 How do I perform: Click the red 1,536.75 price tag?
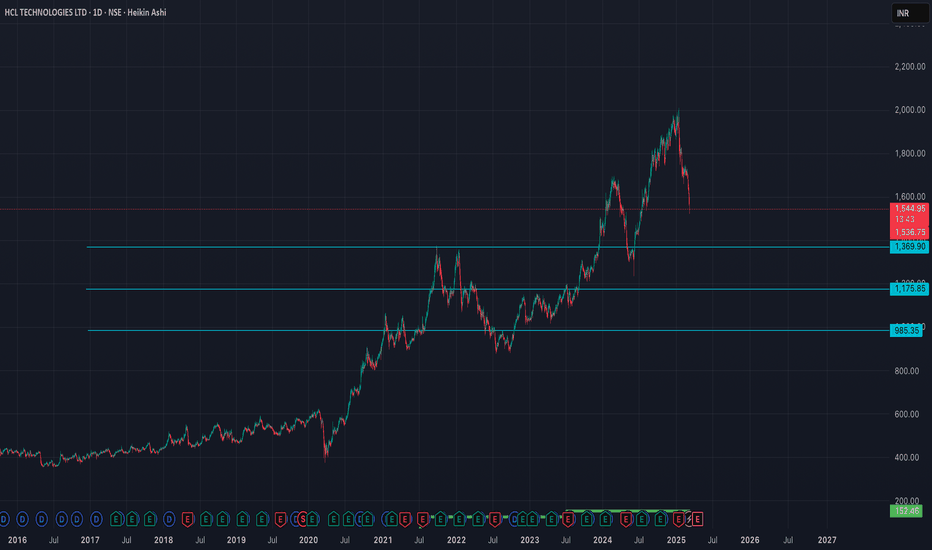(x=909, y=232)
